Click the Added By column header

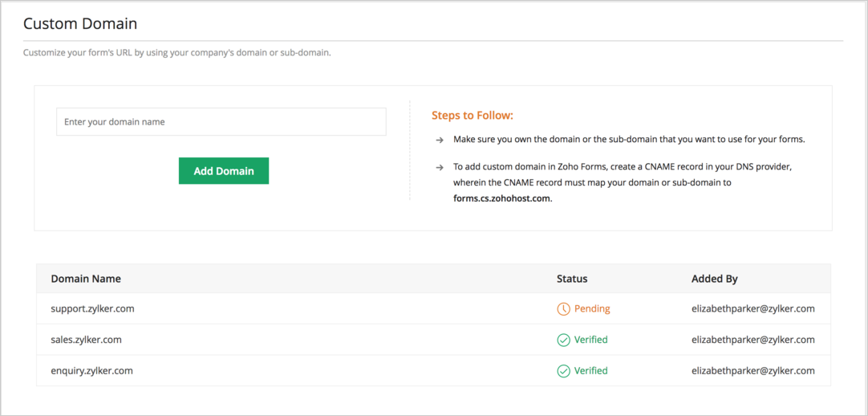click(715, 279)
